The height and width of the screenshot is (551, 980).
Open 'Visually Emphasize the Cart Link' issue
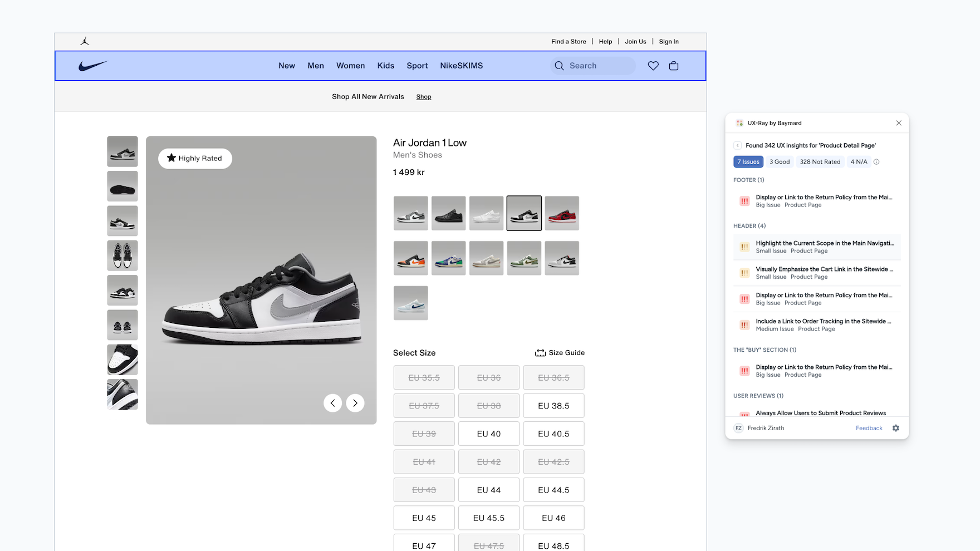tap(817, 273)
